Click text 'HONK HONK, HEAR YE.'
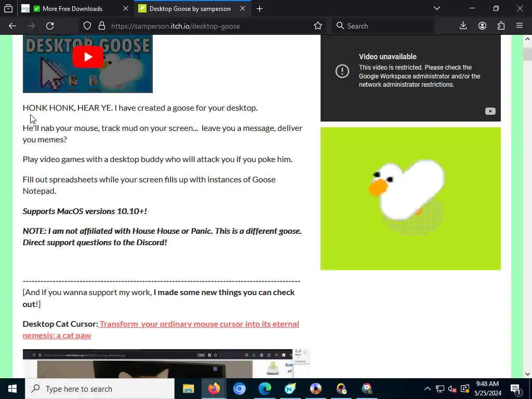 (68, 108)
